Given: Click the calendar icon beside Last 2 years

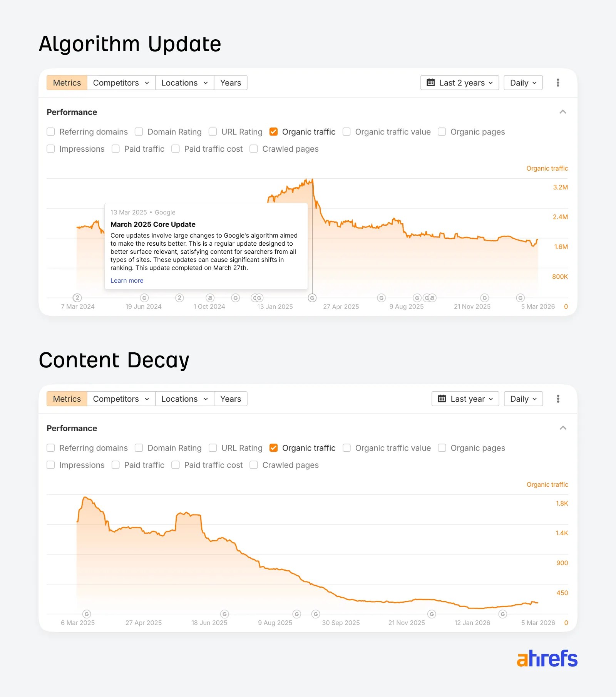Looking at the screenshot, I should point(432,82).
